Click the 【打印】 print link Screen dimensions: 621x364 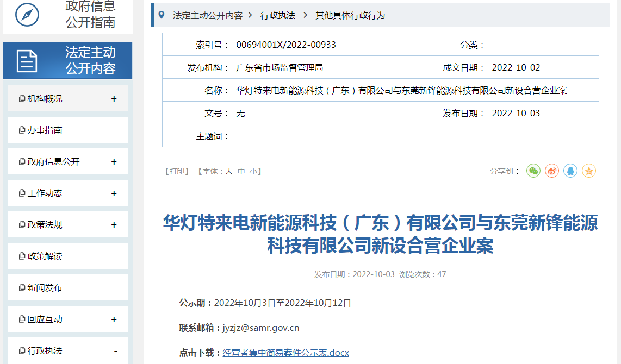(177, 171)
